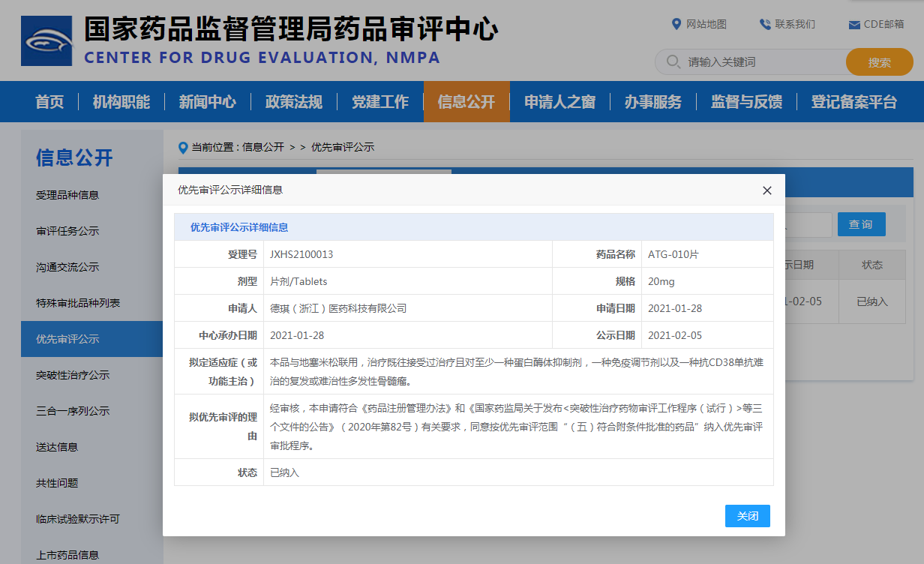Click the CDE logo icon
924x564 pixels.
tap(46, 40)
